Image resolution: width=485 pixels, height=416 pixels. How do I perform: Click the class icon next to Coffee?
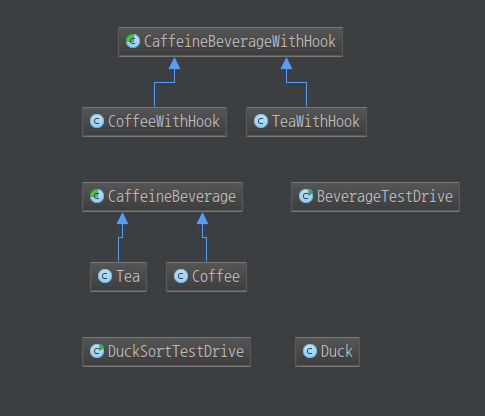click(181, 276)
